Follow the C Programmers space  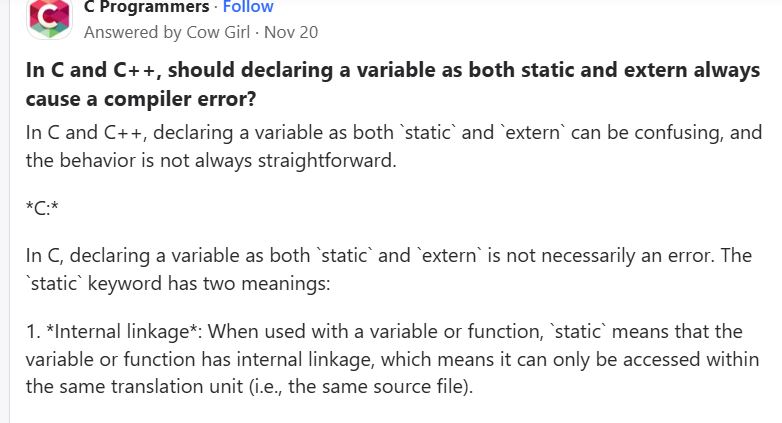pos(248,7)
